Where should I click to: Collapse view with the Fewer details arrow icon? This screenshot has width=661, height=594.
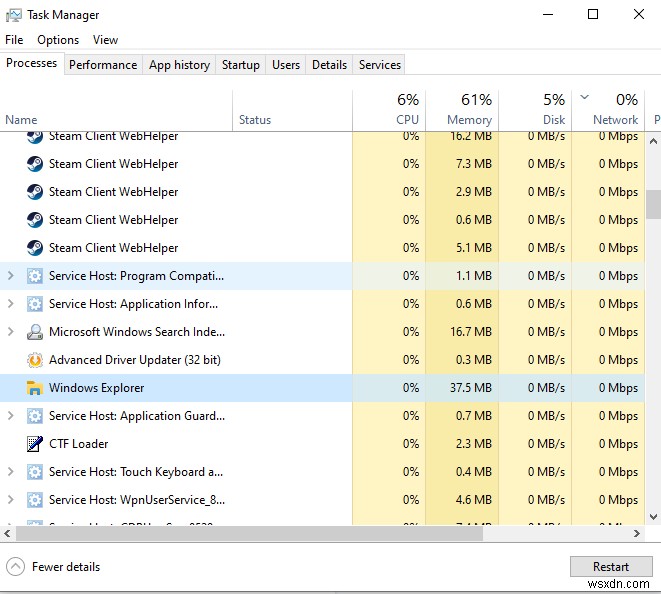[16, 567]
